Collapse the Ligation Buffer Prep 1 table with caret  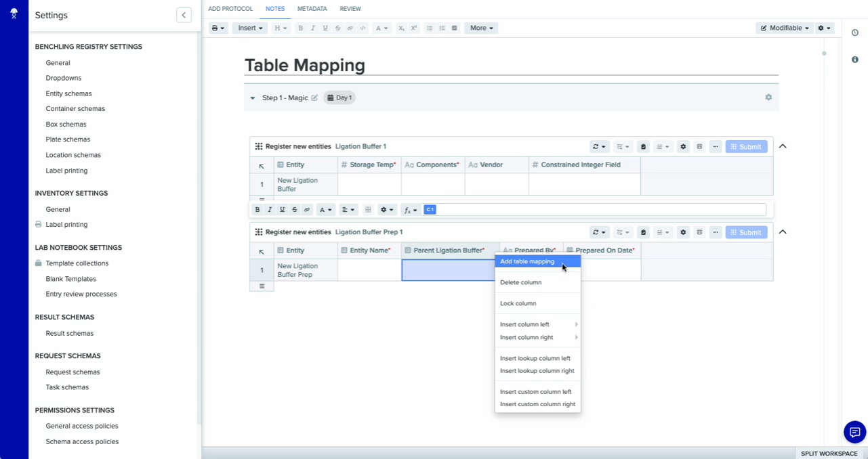tap(783, 232)
